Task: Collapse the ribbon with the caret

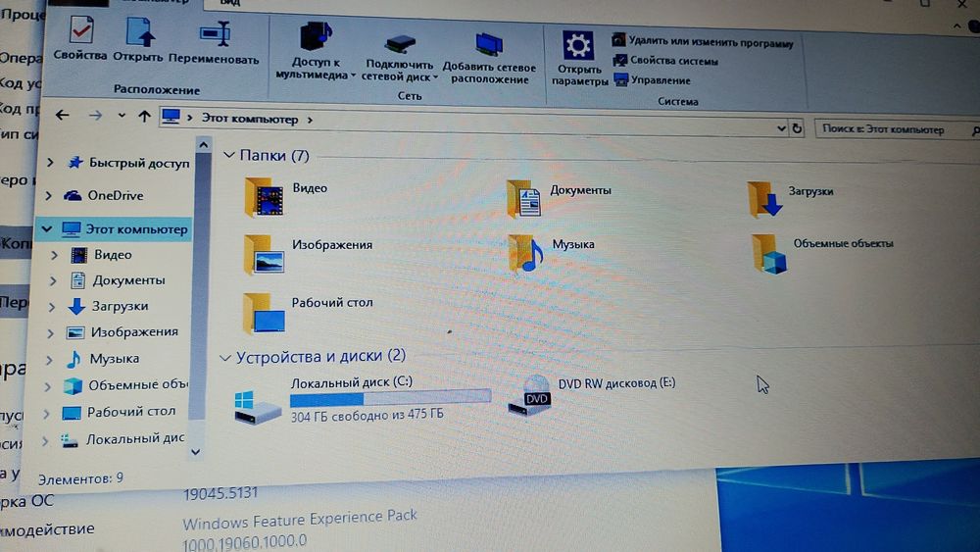Action: tap(956, 26)
